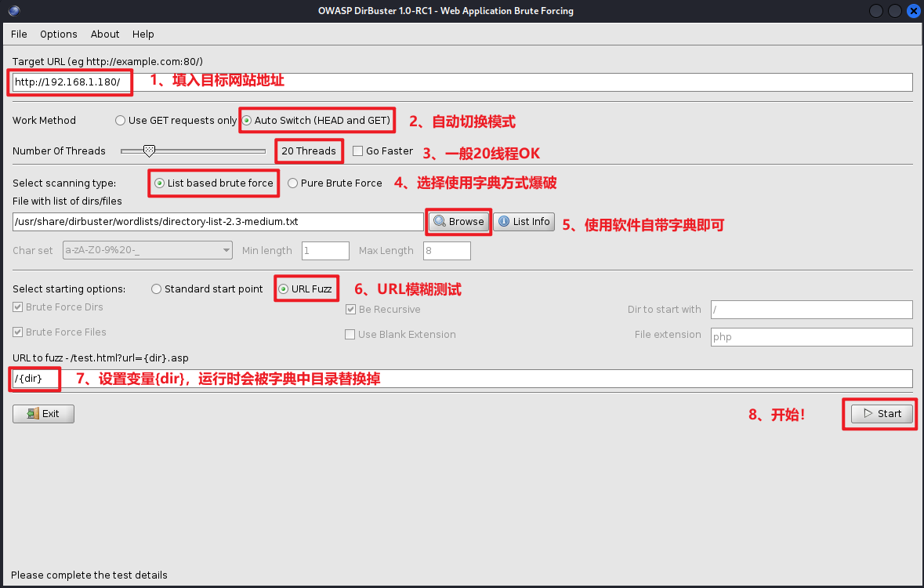The image size is (924, 588).
Task: Close the DirBuster window
Action: [913, 11]
